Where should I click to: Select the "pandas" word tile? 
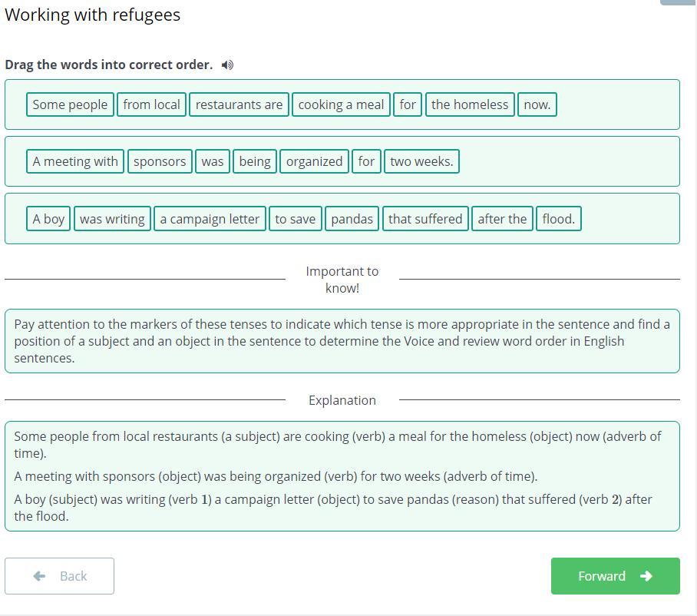pyautogui.click(x=352, y=219)
